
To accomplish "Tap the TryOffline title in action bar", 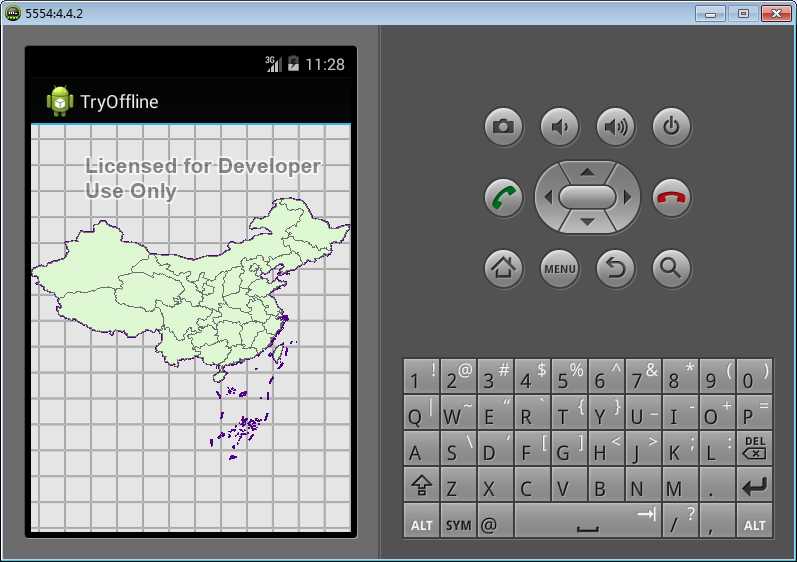I will click(x=119, y=102).
